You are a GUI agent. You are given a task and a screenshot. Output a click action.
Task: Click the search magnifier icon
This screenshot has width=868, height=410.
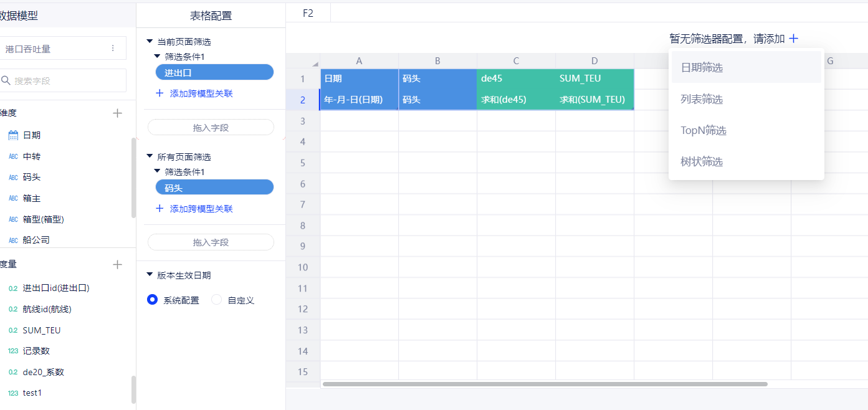[6, 80]
